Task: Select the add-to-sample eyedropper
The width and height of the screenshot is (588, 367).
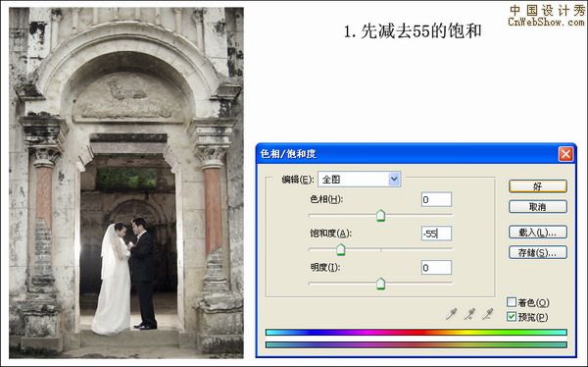Action: 469,314
